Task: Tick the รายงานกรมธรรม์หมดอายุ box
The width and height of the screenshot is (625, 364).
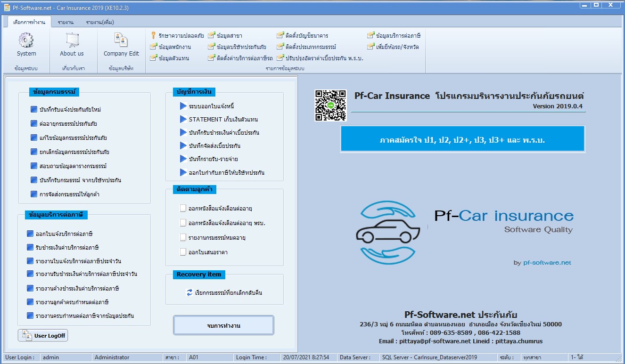Action: tap(183, 237)
